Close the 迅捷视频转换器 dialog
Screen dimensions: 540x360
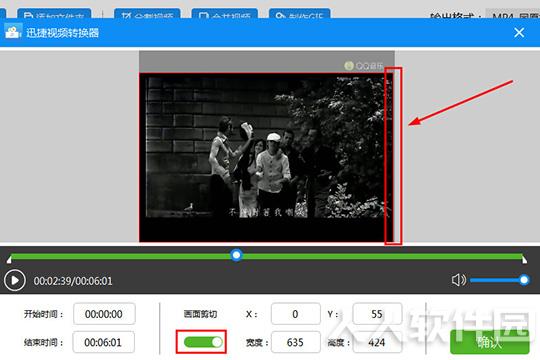tap(519, 33)
